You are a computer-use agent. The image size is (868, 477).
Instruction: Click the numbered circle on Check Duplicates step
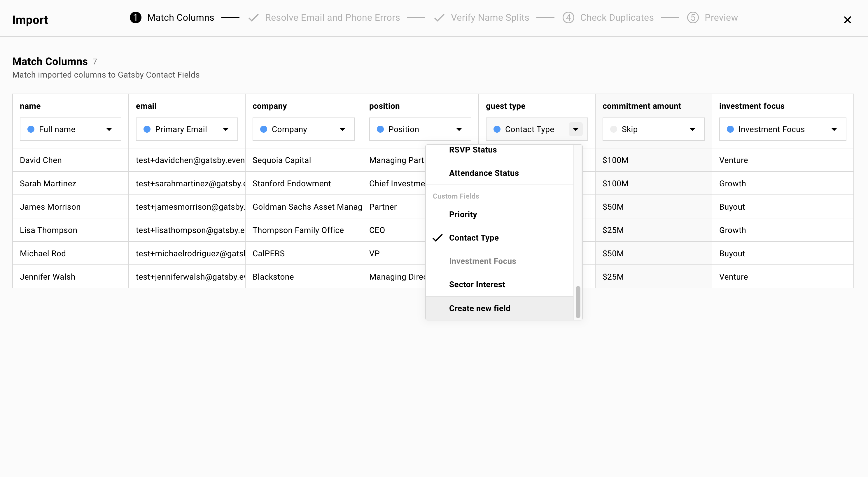coord(568,17)
